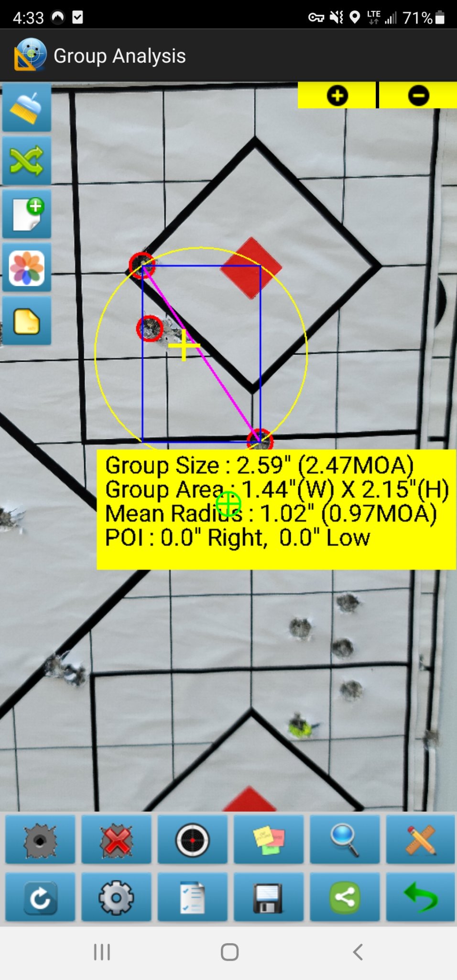
Task: Select the bottom red circled bullet hole
Action: [x=260, y=439]
